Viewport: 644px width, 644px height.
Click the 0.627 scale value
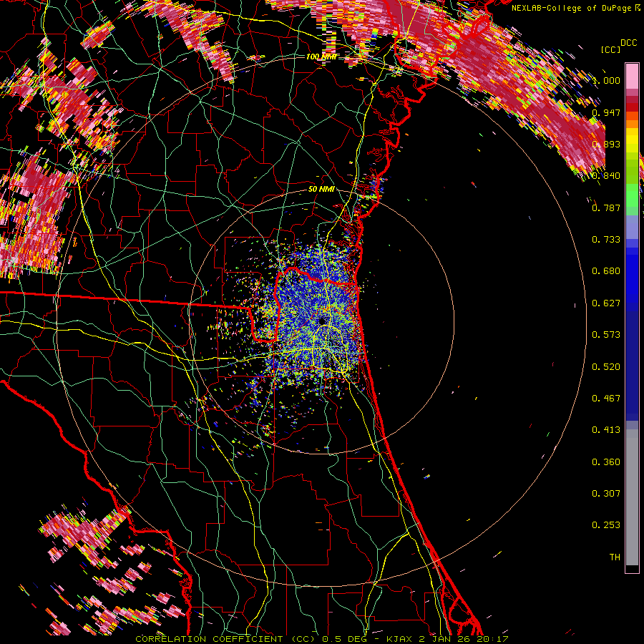[x=606, y=303]
